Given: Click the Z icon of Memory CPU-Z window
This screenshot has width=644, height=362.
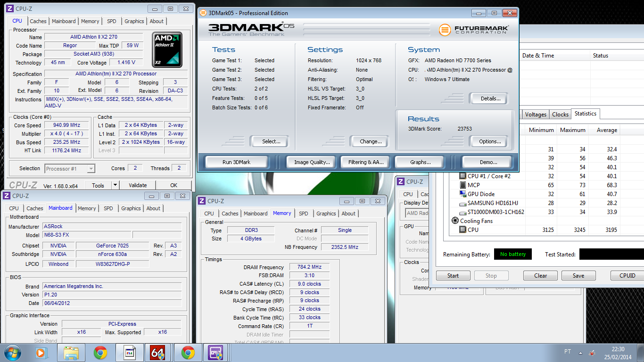Looking at the screenshot, I should coord(202,201).
